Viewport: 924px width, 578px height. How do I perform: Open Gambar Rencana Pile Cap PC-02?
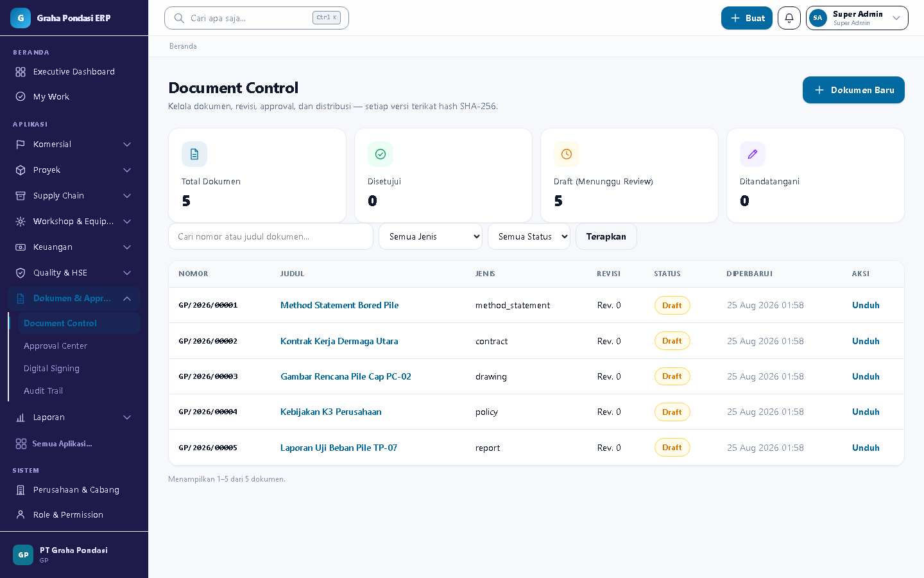click(346, 376)
